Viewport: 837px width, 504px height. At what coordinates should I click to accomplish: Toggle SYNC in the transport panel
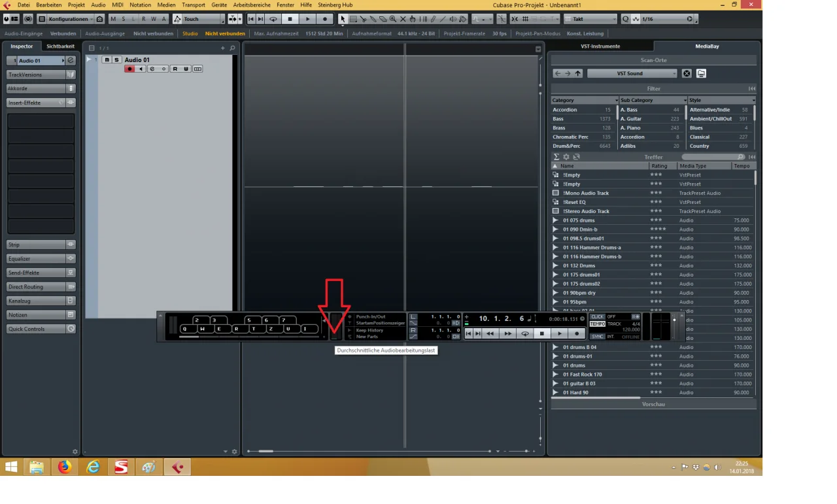pyautogui.click(x=598, y=337)
